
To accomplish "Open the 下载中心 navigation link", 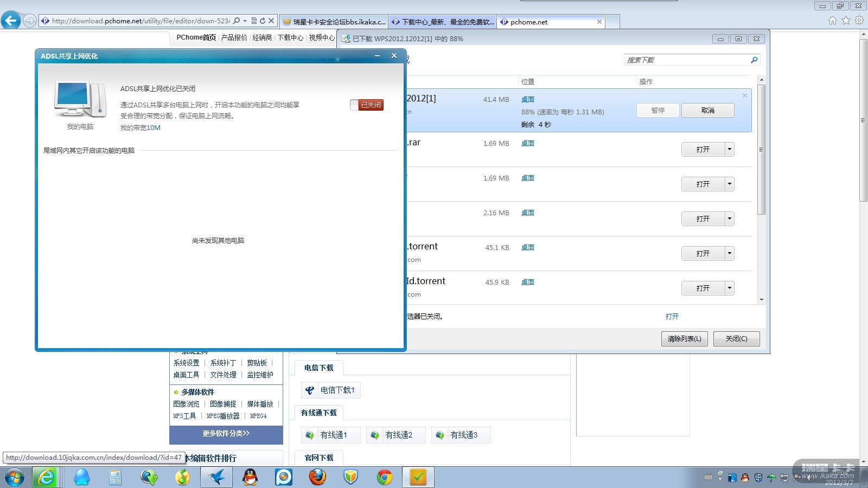I will point(290,37).
